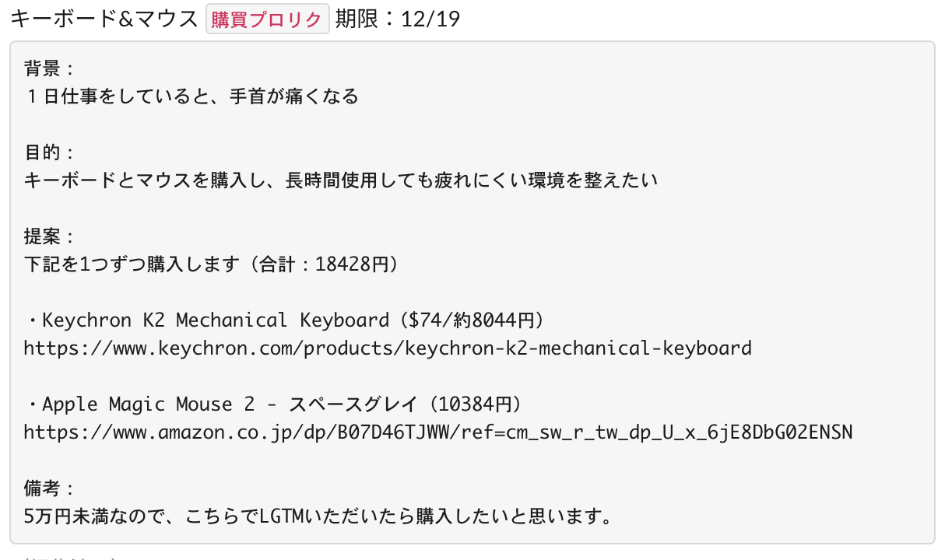This screenshot has height=560, width=945.
Task: Open the Amazon Magic Mouse product URL
Action: point(437,432)
